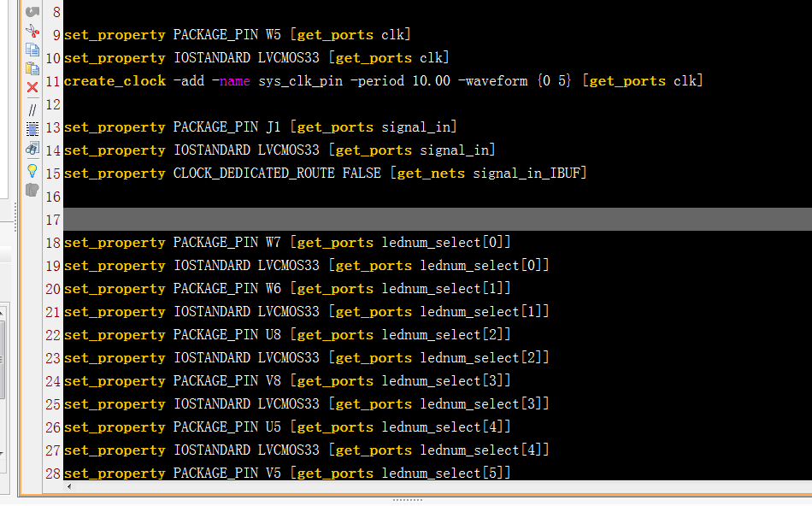Click the Copy icon in editor sidebar

tap(32, 50)
